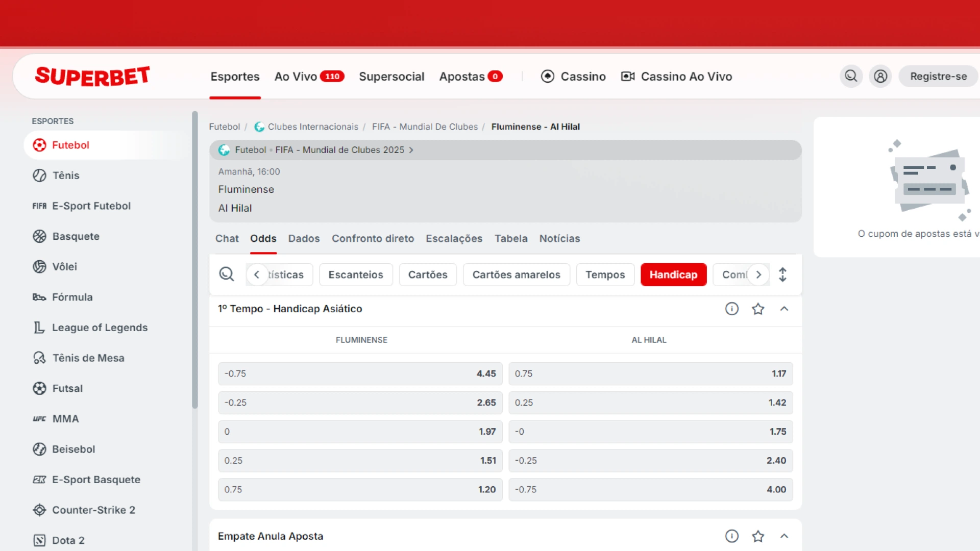Bet Fluminense 0 at 1.97
This screenshot has height=551, width=980.
tap(360, 432)
